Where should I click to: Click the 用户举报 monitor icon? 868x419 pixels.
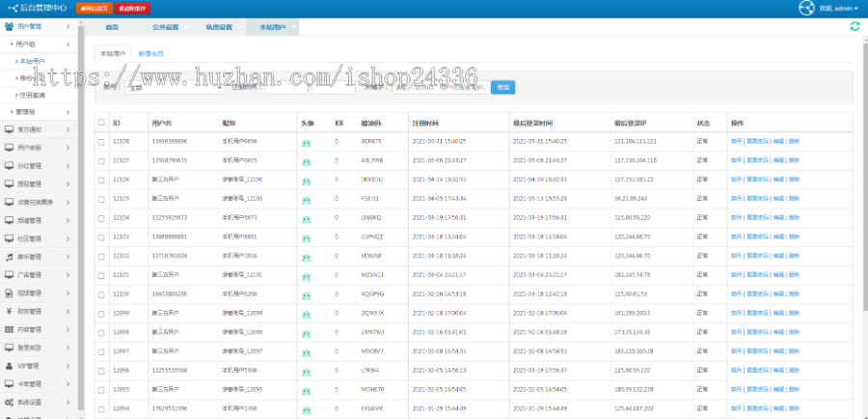(9, 148)
